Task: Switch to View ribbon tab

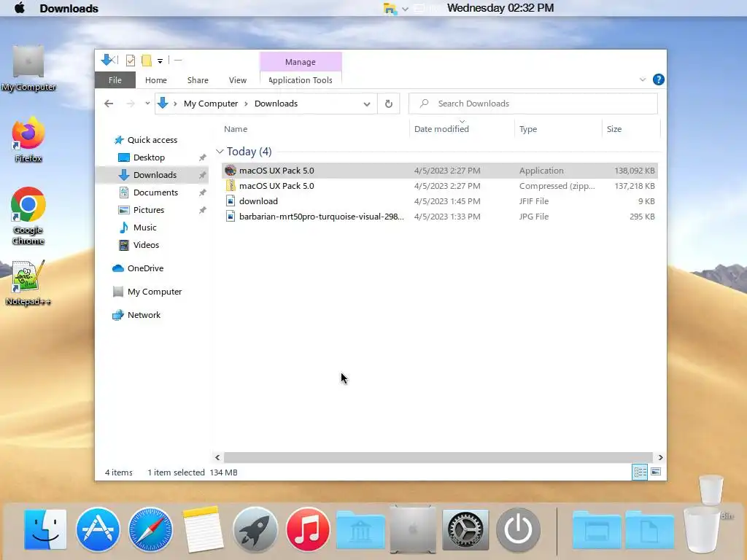Action: click(238, 80)
